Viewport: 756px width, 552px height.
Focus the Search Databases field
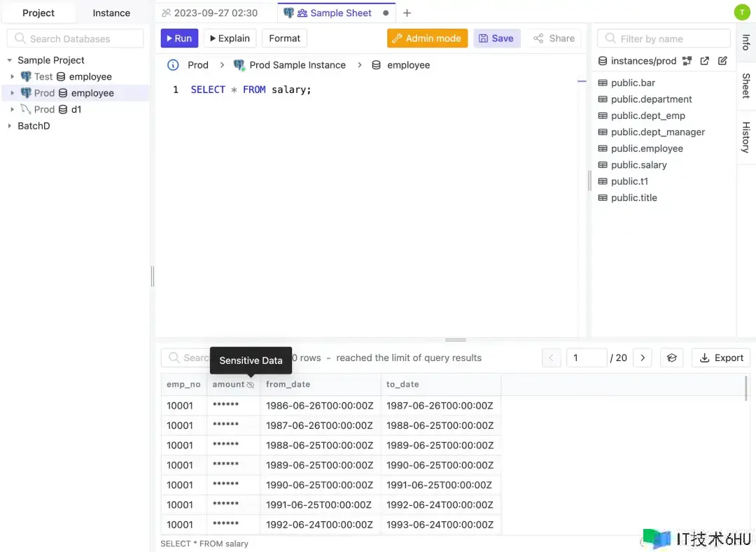click(75, 38)
